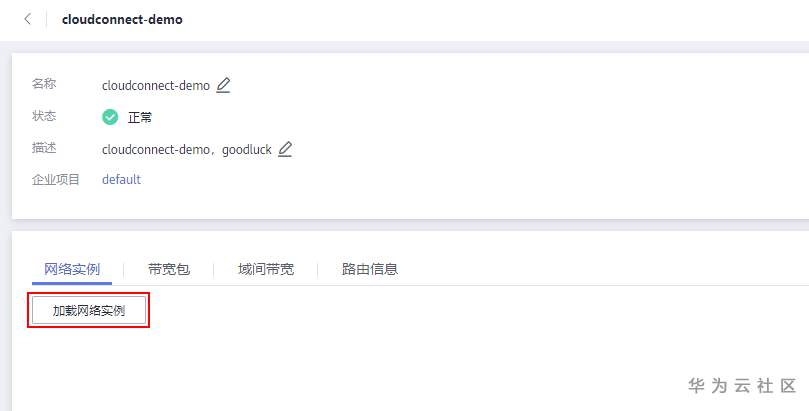Image resolution: width=809 pixels, height=411 pixels.
Task: Select the name value cloudconnect-demo text
Action: pos(156,86)
